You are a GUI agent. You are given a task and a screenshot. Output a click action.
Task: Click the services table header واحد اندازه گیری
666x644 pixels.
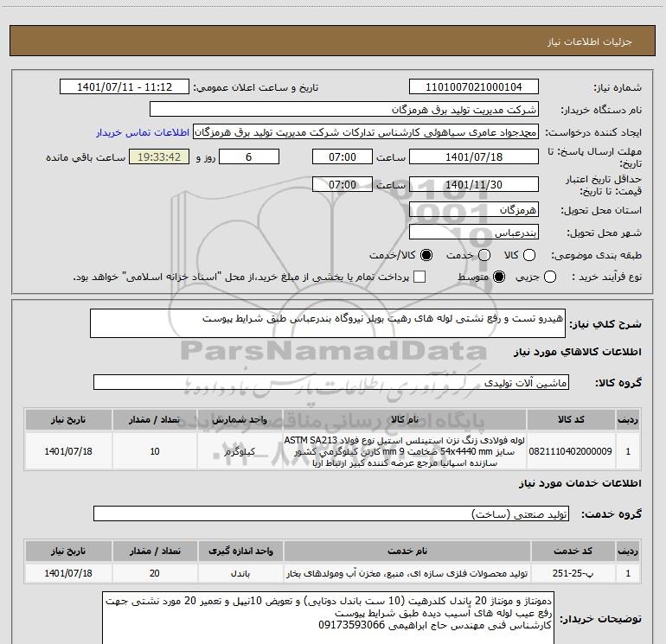point(240,551)
